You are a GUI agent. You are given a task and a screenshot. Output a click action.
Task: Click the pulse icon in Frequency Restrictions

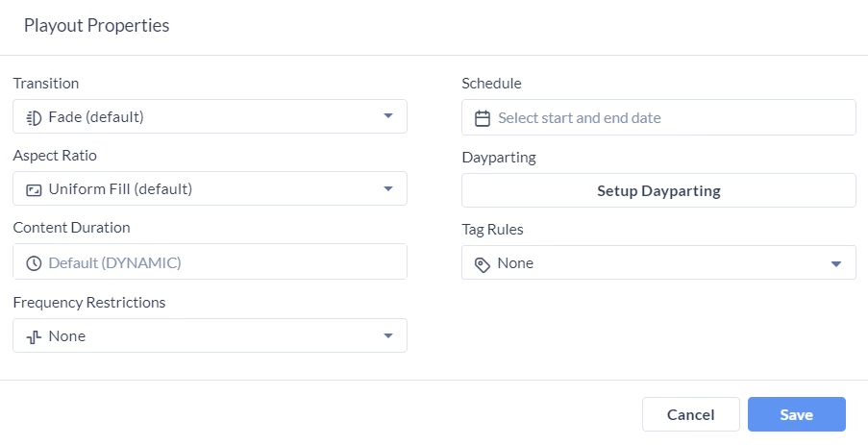tap(35, 336)
